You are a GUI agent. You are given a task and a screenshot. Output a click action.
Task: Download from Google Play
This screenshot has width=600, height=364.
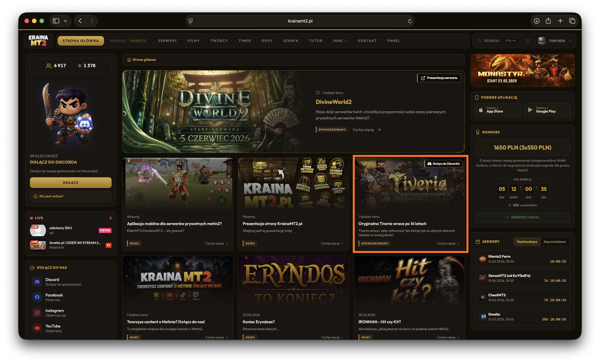(547, 110)
